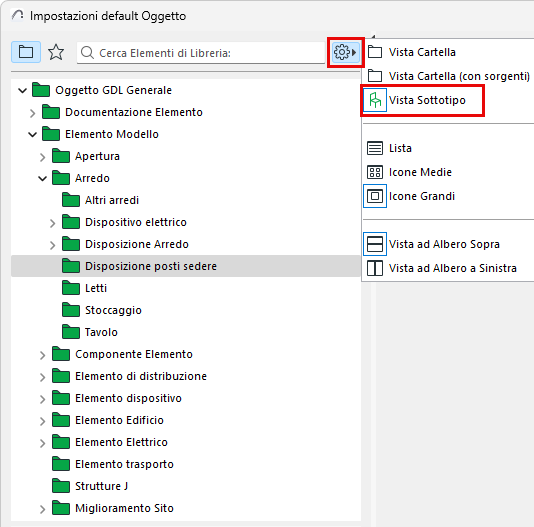Viewport: 534px width, 527px height.
Task: Select Tavolo subtype
Action: (x=101, y=332)
